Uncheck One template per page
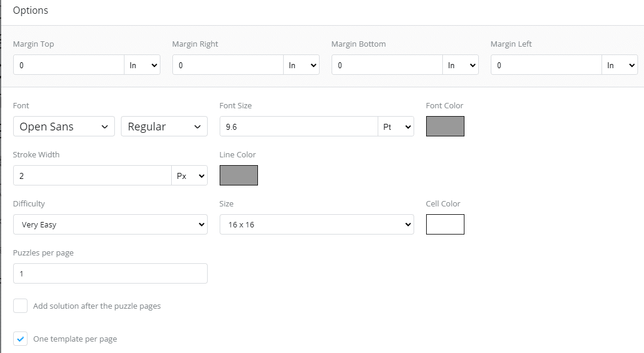 tap(20, 339)
